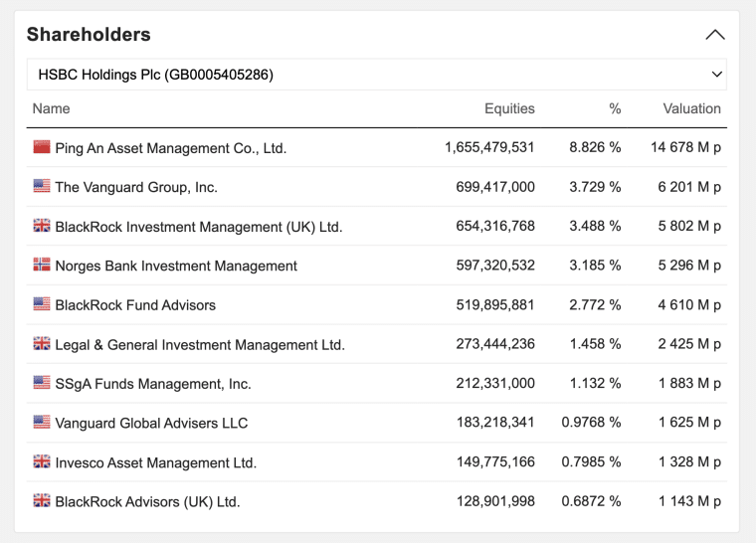The image size is (756, 543).
Task: Open Legal & General Investment Management Ltd.
Action: click(200, 345)
